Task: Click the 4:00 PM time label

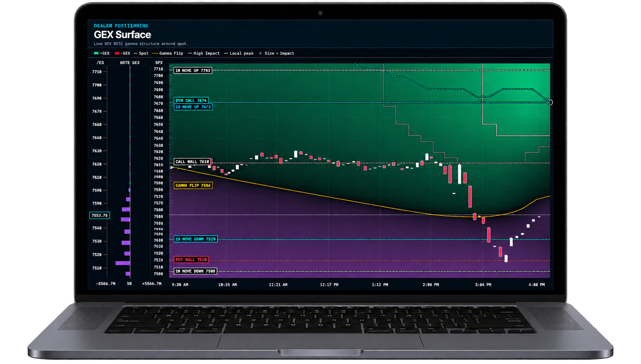Action: pyautogui.click(x=537, y=285)
